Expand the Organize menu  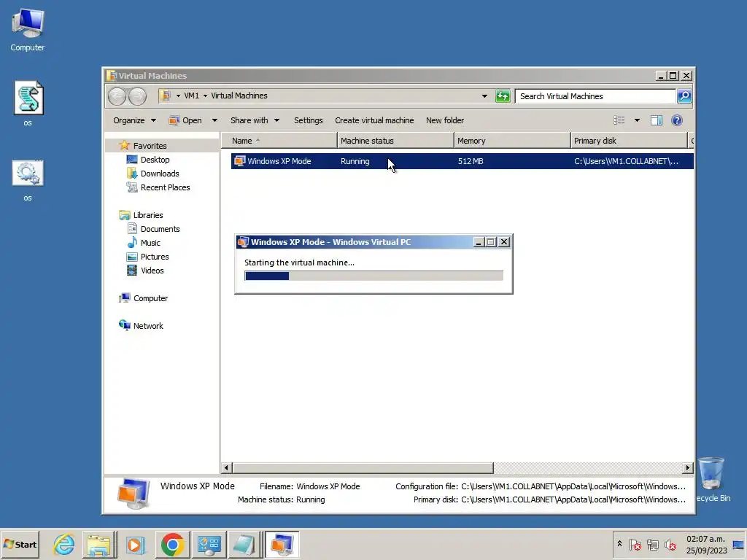[x=134, y=120]
